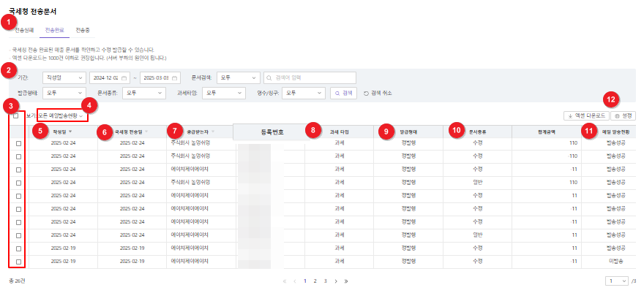Switch to the 전송중 tab
This screenshot has width=644, height=293.
point(83,31)
